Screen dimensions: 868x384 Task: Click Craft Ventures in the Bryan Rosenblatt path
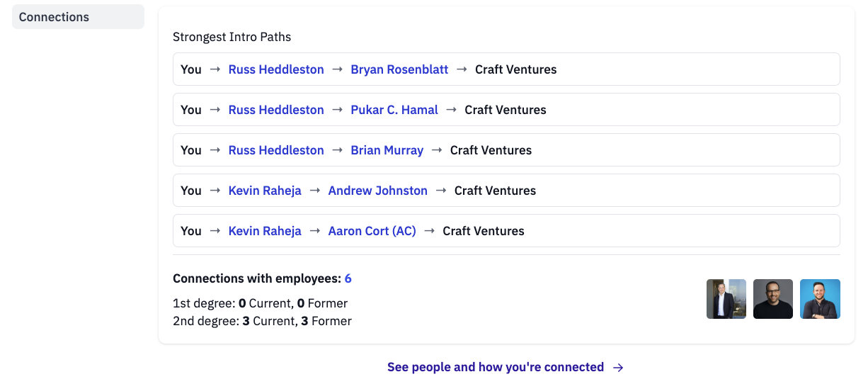point(516,69)
